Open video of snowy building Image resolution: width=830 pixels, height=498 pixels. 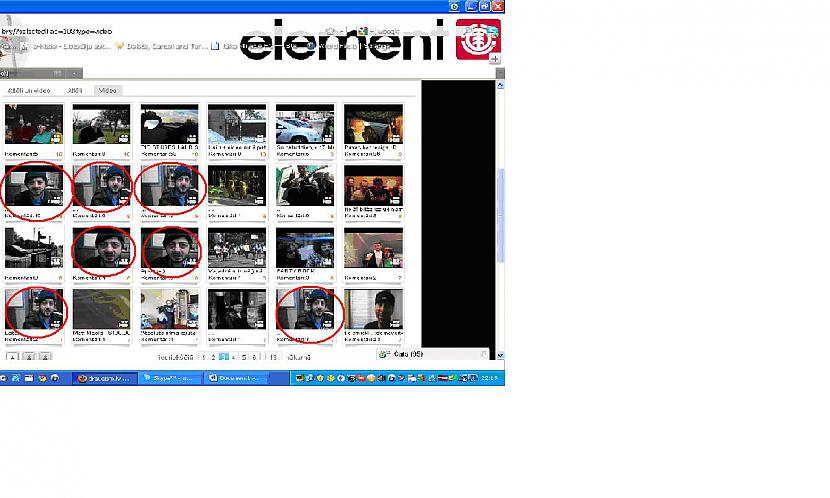(237, 124)
